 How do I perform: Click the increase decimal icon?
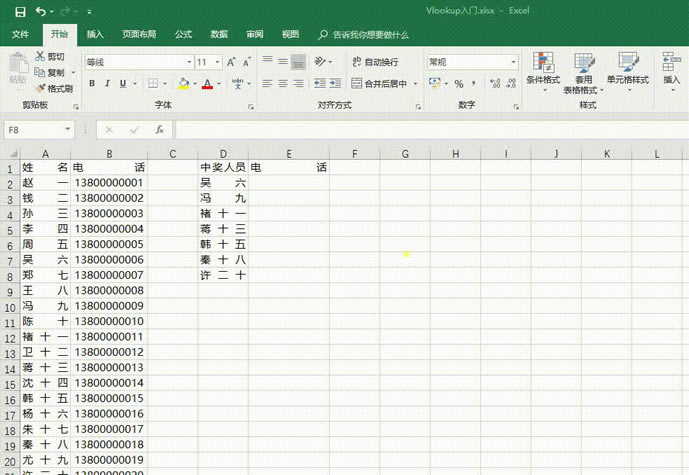point(495,83)
